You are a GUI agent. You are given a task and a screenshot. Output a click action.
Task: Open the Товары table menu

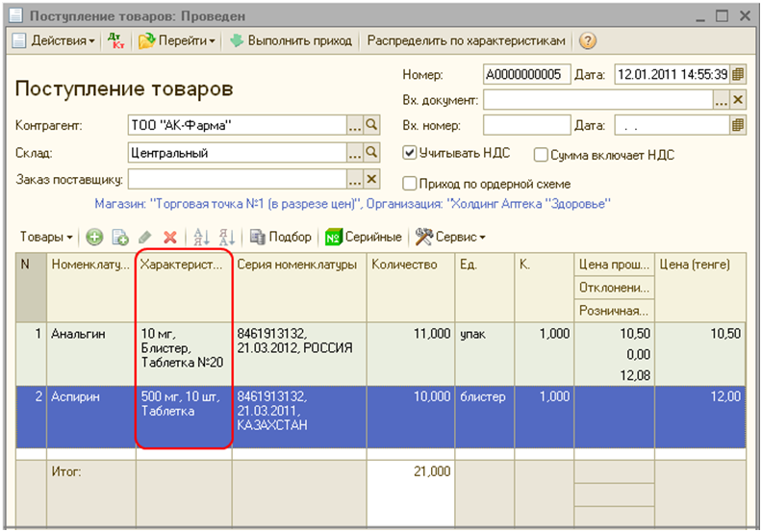47,237
